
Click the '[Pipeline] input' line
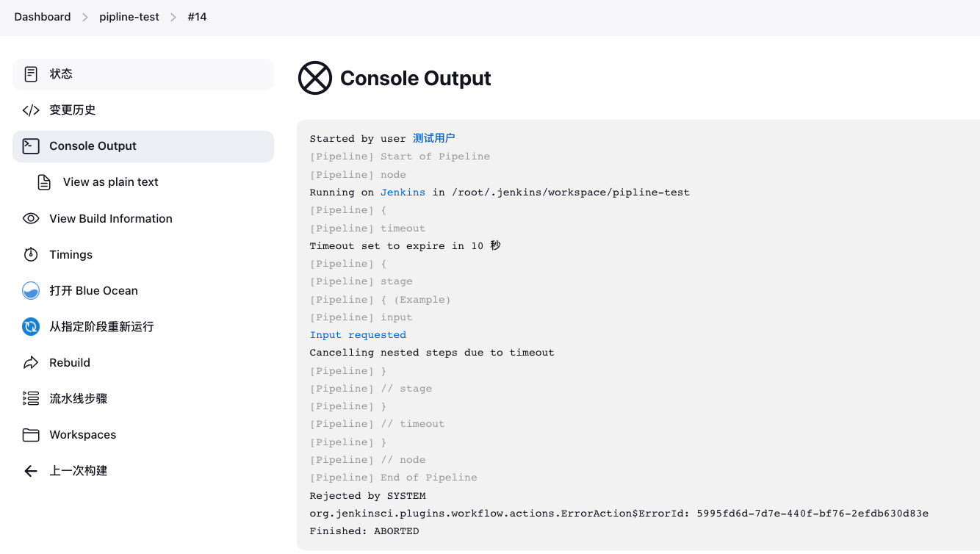click(x=361, y=317)
